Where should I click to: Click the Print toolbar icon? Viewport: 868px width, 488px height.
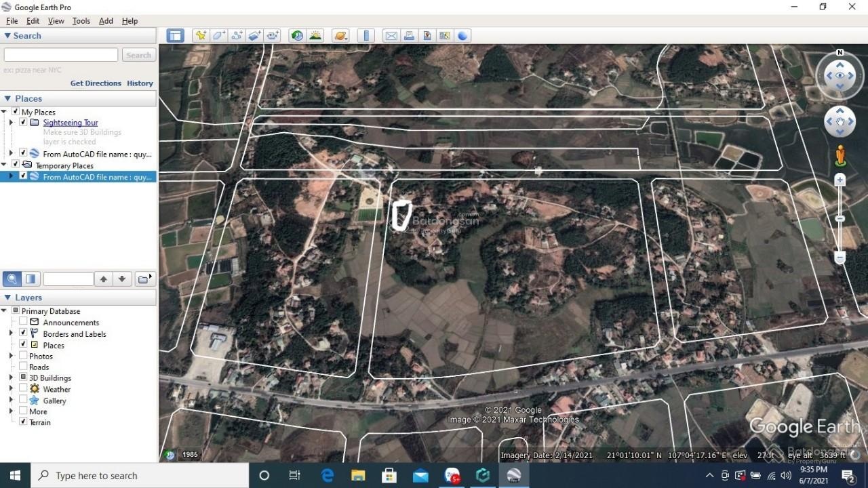click(x=409, y=36)
